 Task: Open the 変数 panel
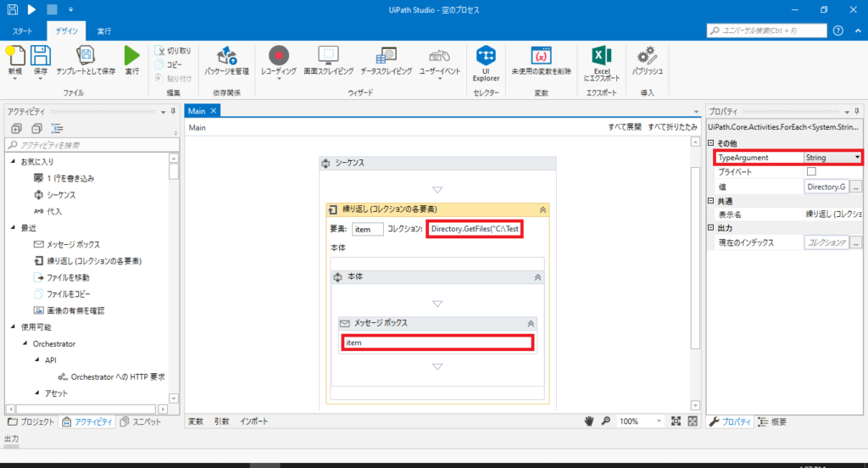[196, 421]
